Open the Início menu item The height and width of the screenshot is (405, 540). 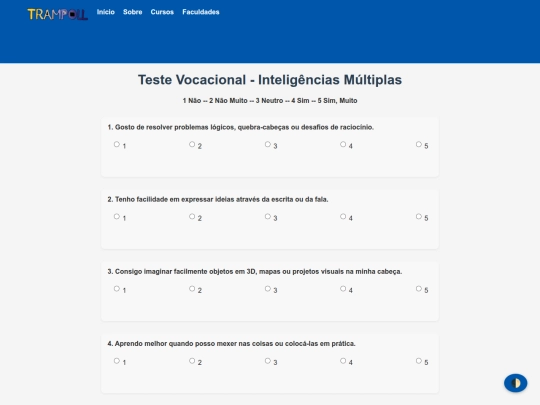click(x=106, y=12)
